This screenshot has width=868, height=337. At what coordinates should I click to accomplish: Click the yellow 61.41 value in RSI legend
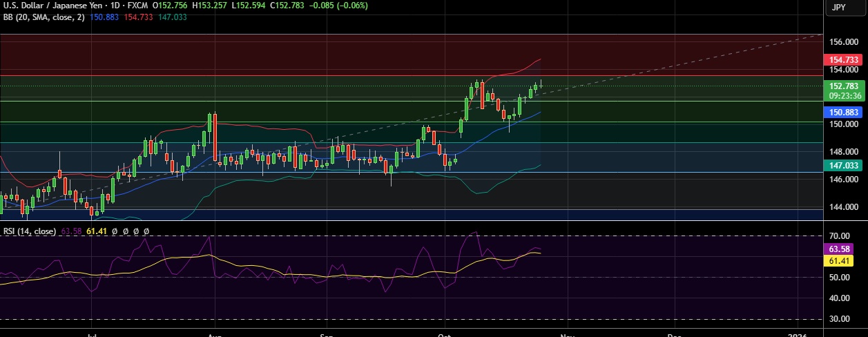[97, 231]
